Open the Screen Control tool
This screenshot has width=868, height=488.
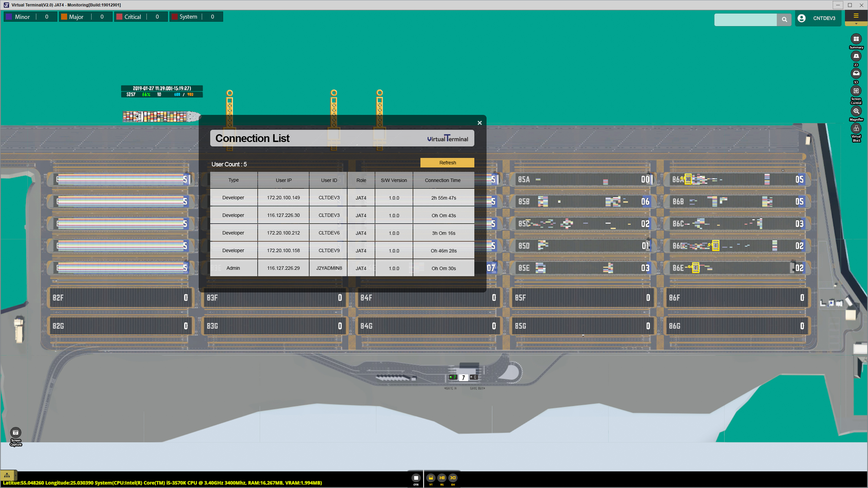(x=856, y=91)
